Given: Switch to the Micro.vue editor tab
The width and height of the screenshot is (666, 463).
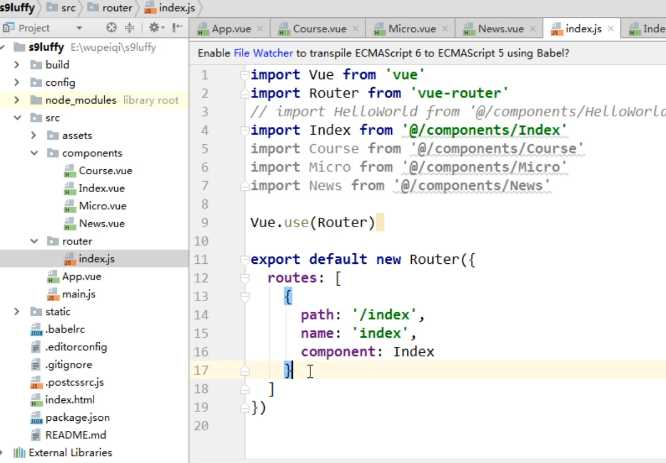Looking at the screenshot, I should [412, 29].
